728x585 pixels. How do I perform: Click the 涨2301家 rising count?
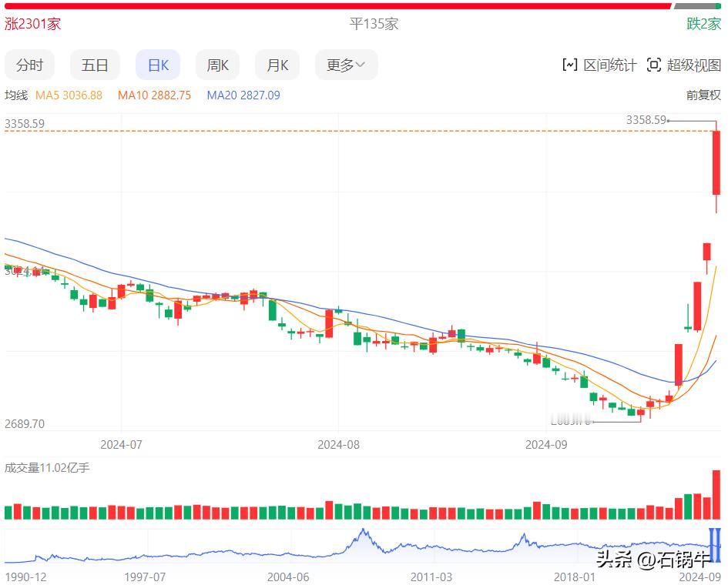(x=32, y=24)
